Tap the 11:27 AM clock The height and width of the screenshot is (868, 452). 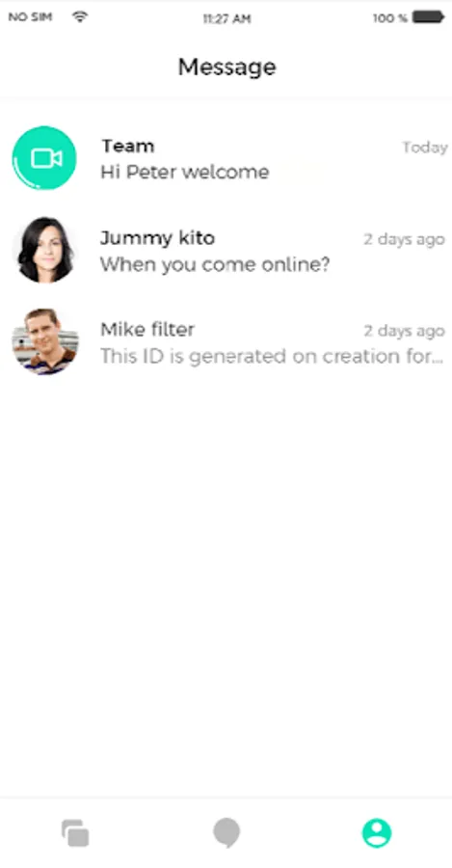pos(226,18)
